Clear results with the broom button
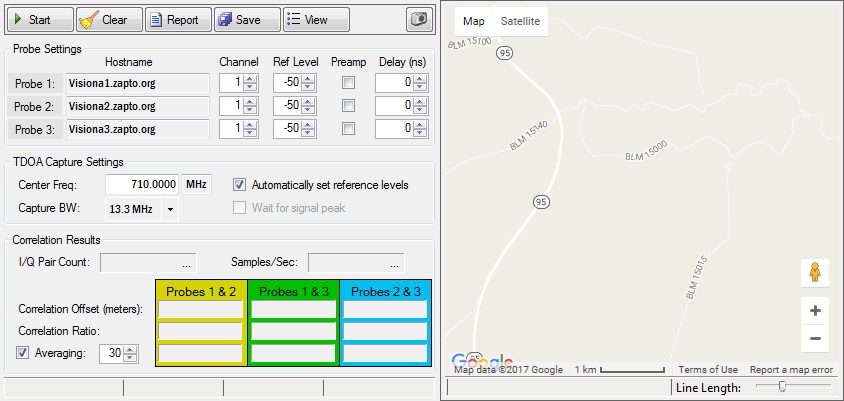The height and width of the screenshot is (401, 844). pos(104,20)
